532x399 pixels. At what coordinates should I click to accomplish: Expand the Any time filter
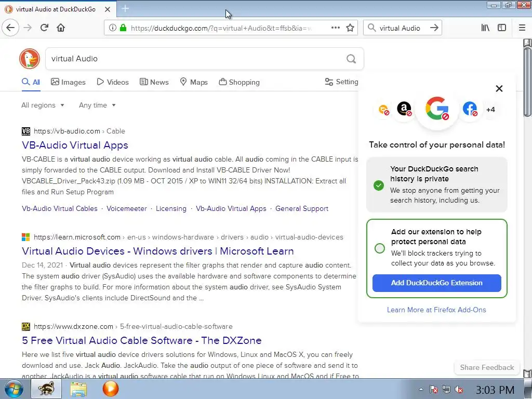97,105
